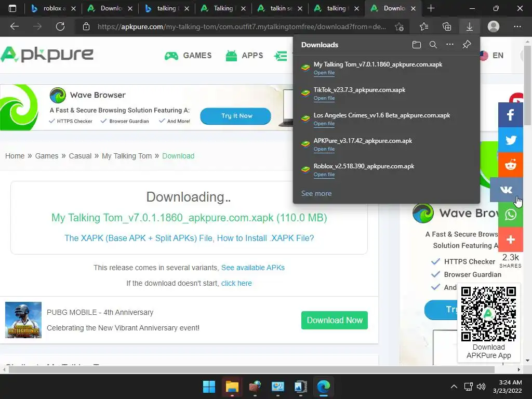Add this page to favorites
This screenshot has width=532, height=399.
[x=400, y=26]
